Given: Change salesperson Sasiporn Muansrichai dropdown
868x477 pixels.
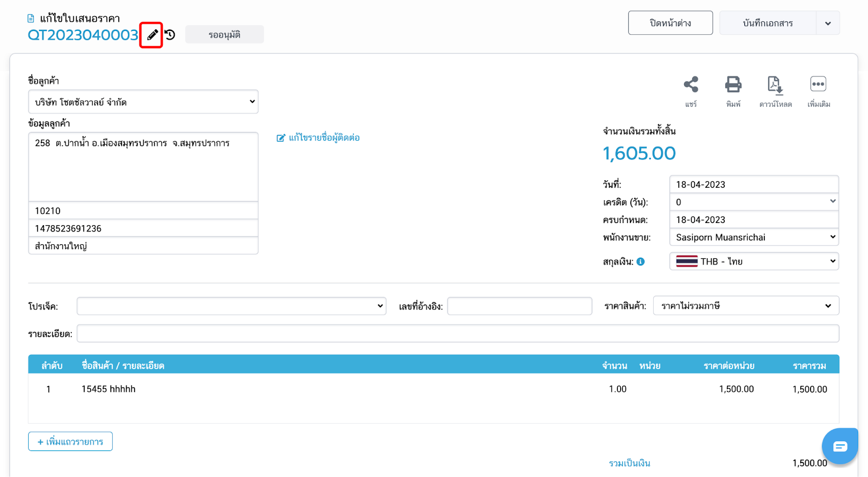Looking at the screenshot, I should coord(754,237).
